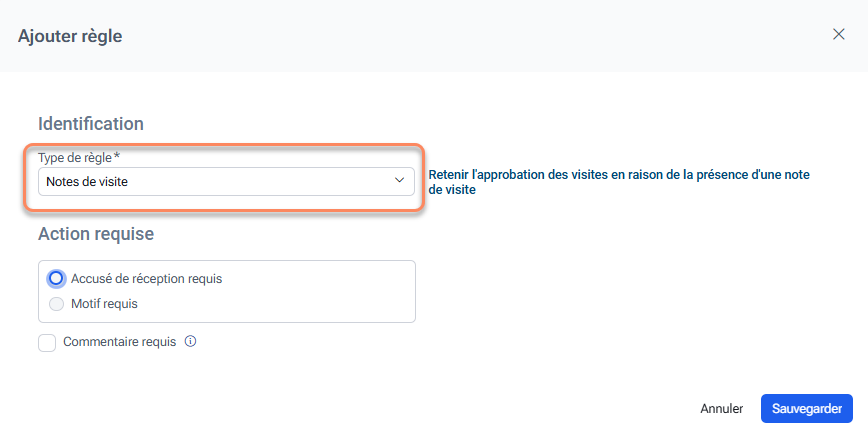Click the Ajouter règle dialog title
868x441 pixels.
click(x=70, y=36)
